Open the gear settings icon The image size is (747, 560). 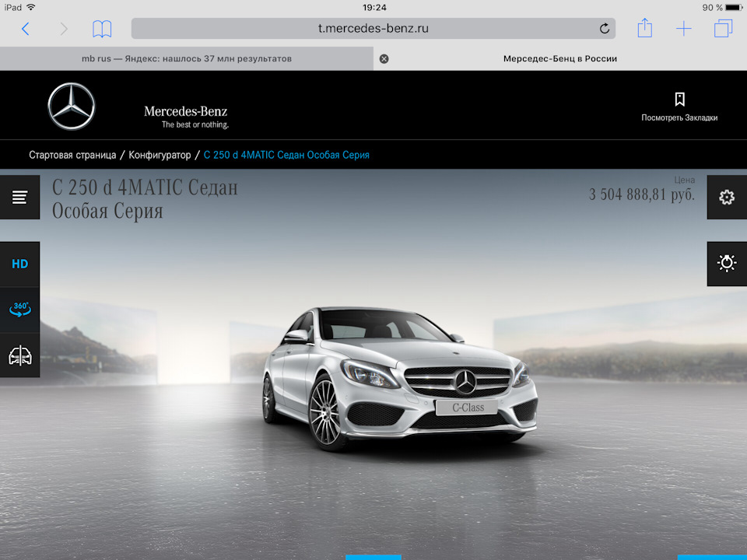pos(727,197)
